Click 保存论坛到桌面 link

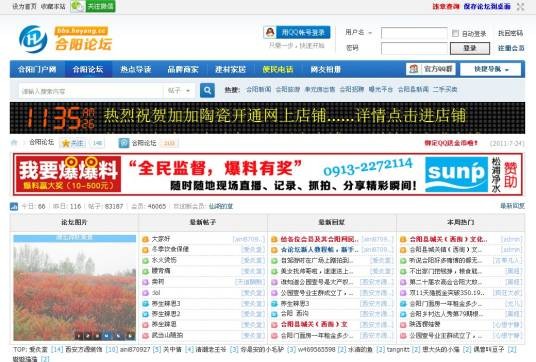tap(487, 6)
